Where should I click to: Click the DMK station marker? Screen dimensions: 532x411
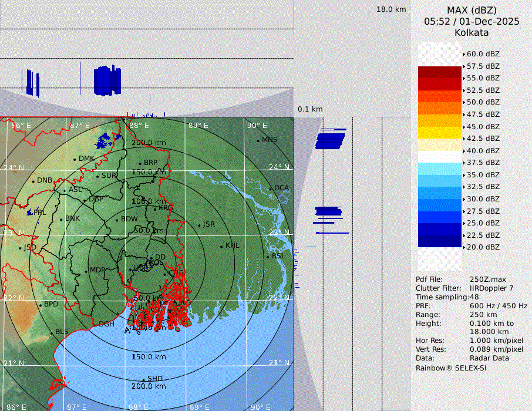(75, 159)
